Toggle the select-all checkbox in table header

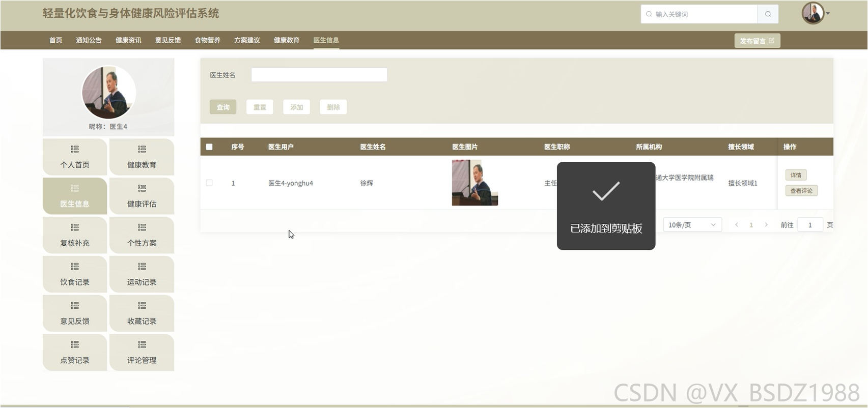click(x=209, y=147)
